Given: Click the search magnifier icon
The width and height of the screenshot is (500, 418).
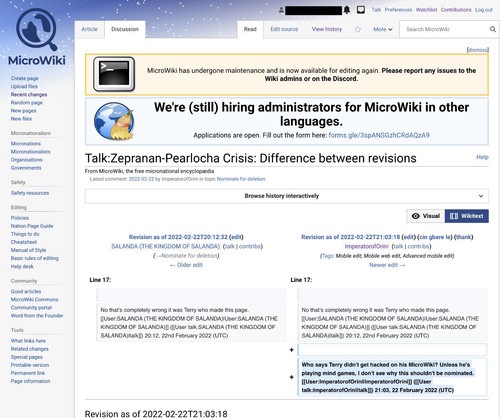Looking at the screenshot, I should [493, 29].
